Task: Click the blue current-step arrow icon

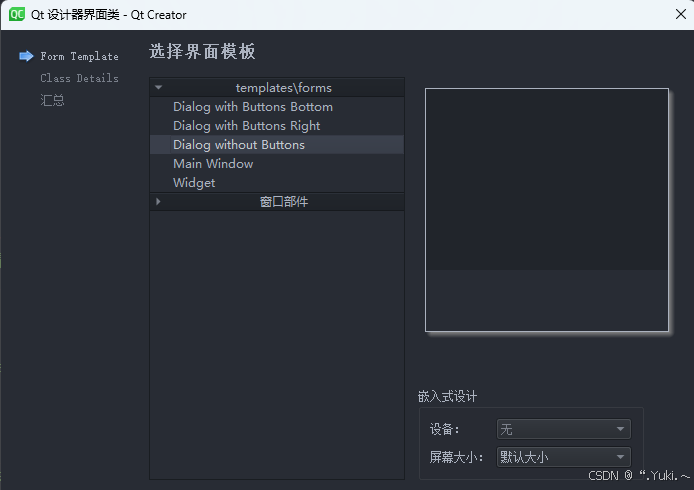Action: pyautogui.click(x=27, y=56)
